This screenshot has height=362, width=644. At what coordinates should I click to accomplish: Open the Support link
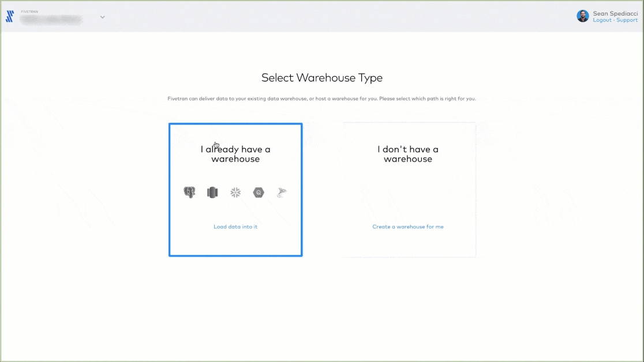click(x=627, y=20)
